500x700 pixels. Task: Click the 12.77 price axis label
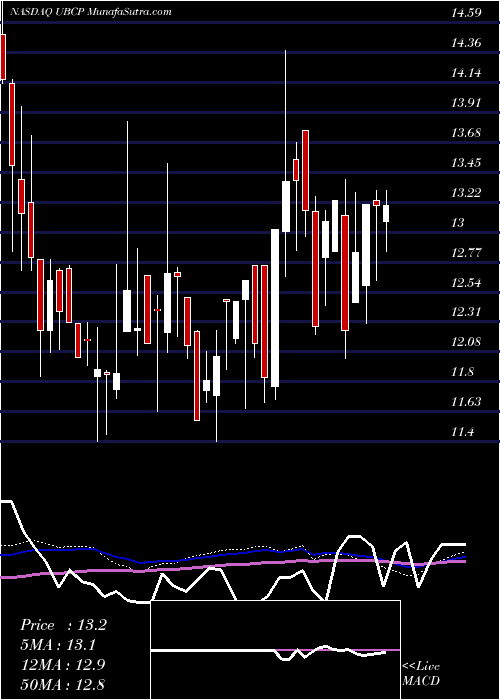coord(466,253)
